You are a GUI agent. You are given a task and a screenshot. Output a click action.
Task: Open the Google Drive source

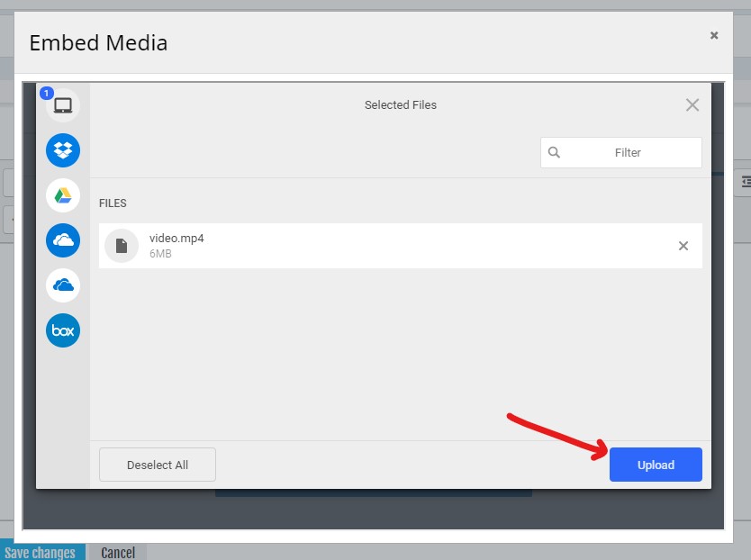(x=62, y=194)
